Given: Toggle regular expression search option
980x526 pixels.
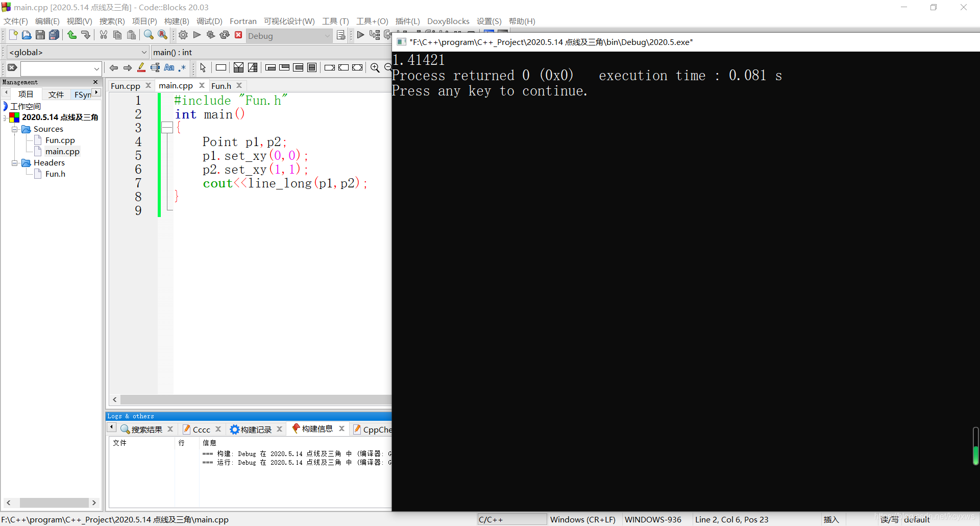Looking at the screenshot, I should pyautogui.click(x=182, y=67).
